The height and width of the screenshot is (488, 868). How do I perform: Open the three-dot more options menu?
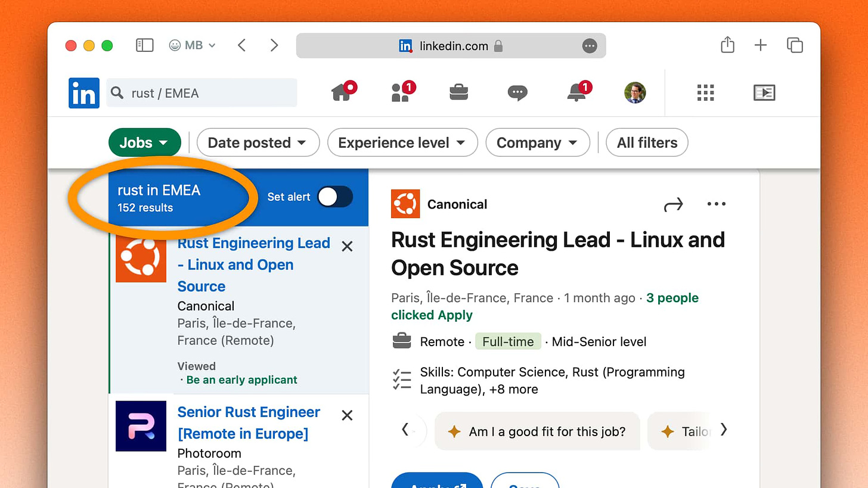click(x=716, y=204)
